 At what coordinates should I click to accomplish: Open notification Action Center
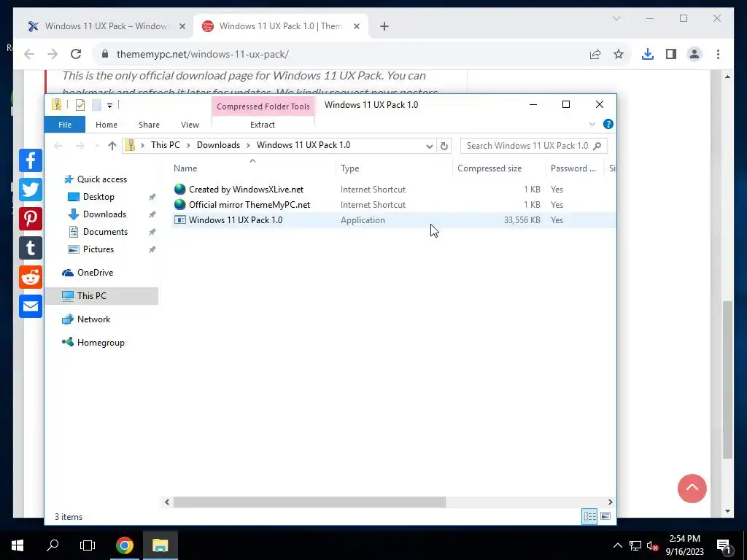tap(724, 546)
